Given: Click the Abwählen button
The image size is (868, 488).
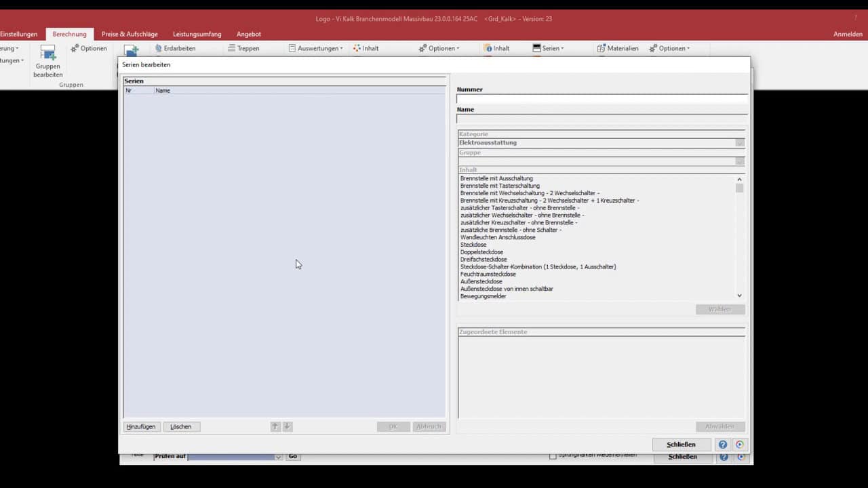Looking at the screenshot, I should click(x=720, y=426).
